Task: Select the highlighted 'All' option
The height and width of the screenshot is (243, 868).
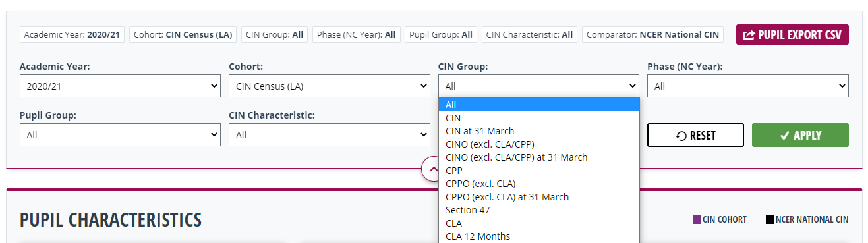Action: (x=539, y=105)
